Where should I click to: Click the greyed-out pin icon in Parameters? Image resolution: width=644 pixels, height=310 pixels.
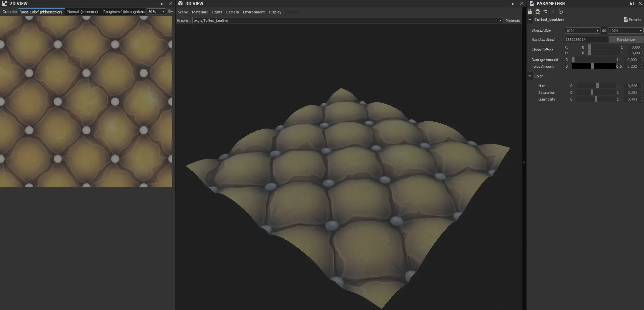point(553,11)
